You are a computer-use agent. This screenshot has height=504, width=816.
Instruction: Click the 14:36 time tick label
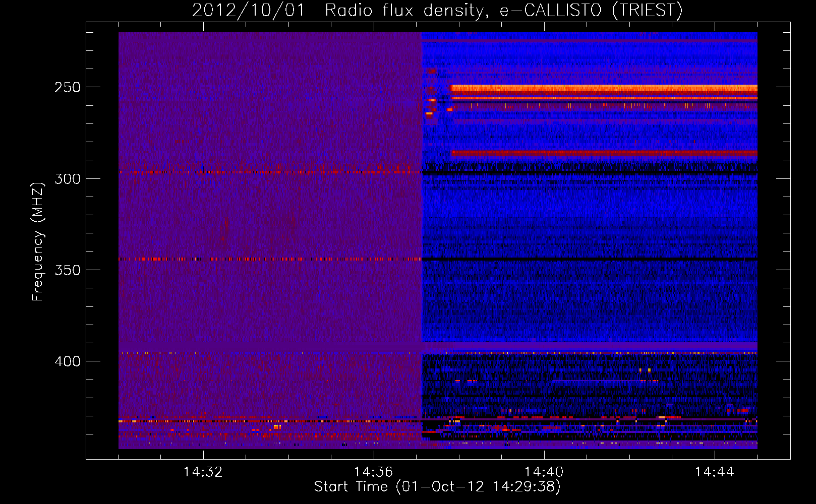click(x=373, y=472)
